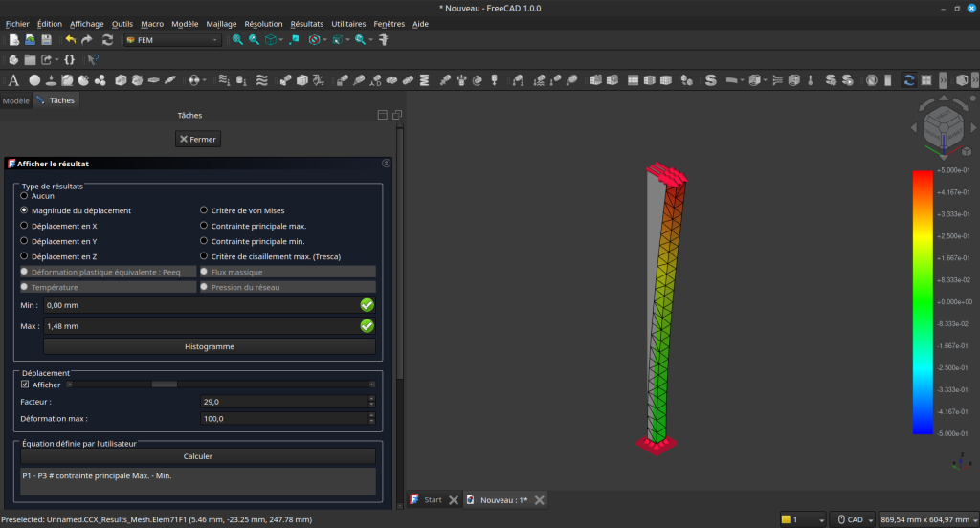Screen dimensions: 980x528
Task: Expand the view cube dropdown arrow
Action: pyautogui.click(x=280, y=40)
